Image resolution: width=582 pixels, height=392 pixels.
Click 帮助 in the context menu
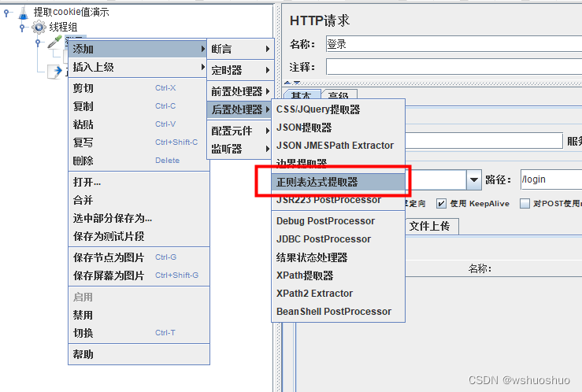(x=139, y=354)
